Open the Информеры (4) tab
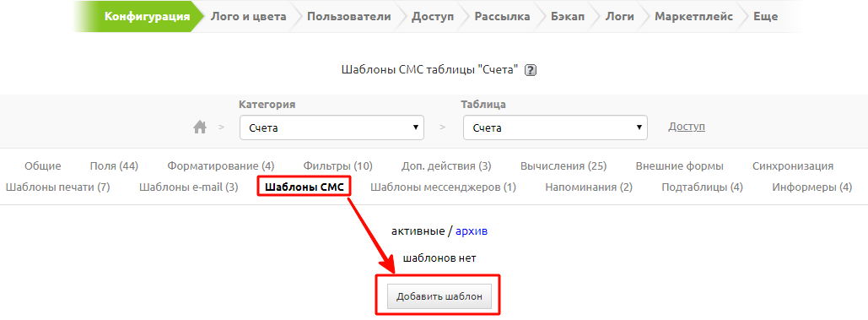 (812, 187)
